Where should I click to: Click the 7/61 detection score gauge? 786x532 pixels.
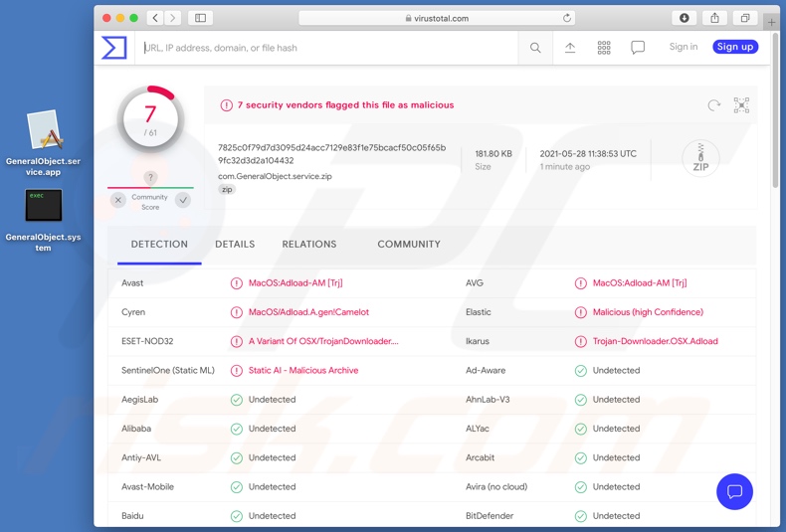click(x=150, y=119)
